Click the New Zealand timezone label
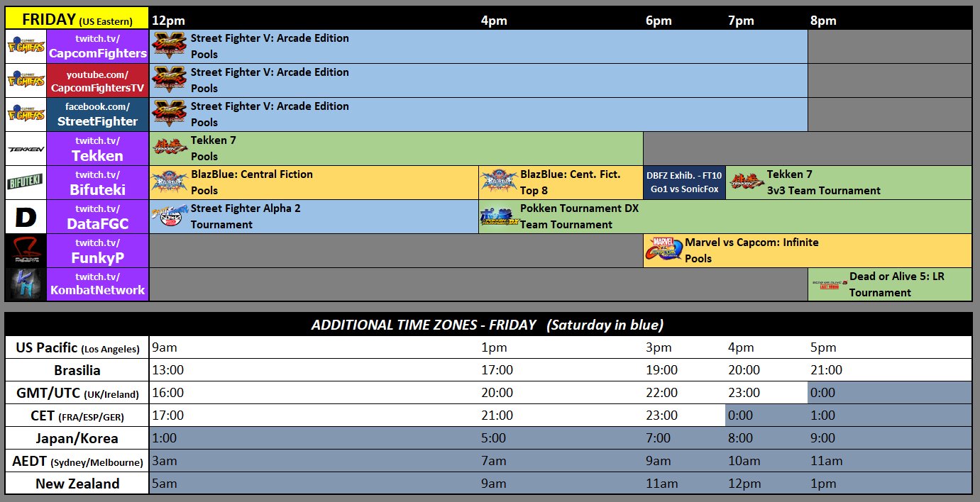Screen dimensions: 980x502 pyautogui.click(x=76, y=484)
